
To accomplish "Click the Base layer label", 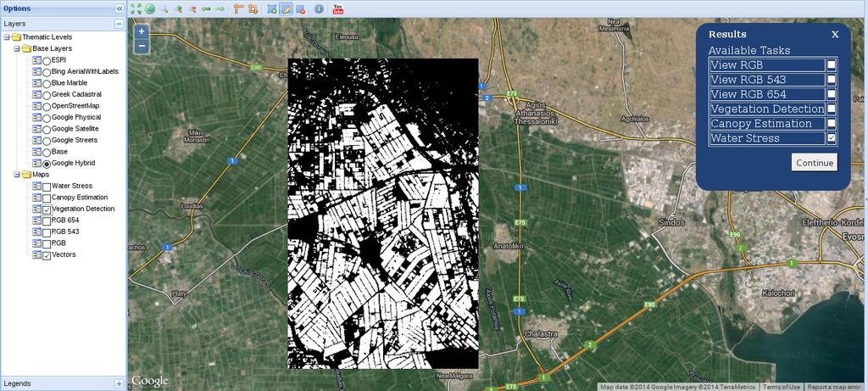I will click(x=59, y=152).
